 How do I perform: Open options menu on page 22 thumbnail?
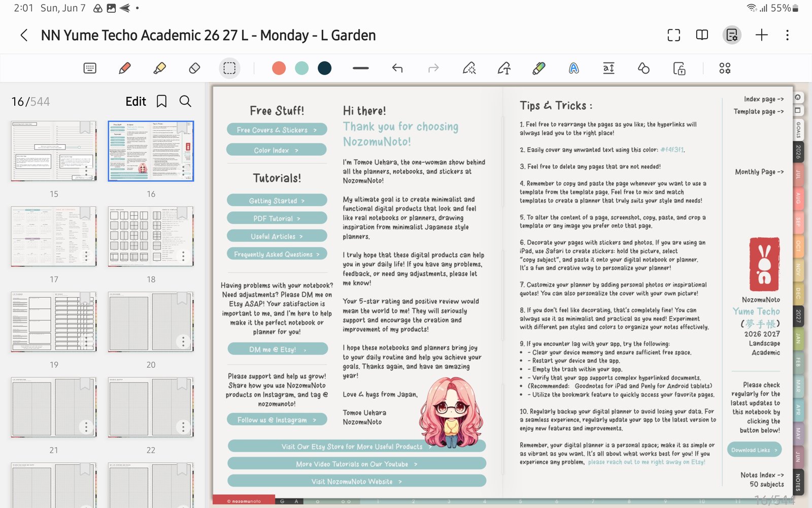(184, 427)
